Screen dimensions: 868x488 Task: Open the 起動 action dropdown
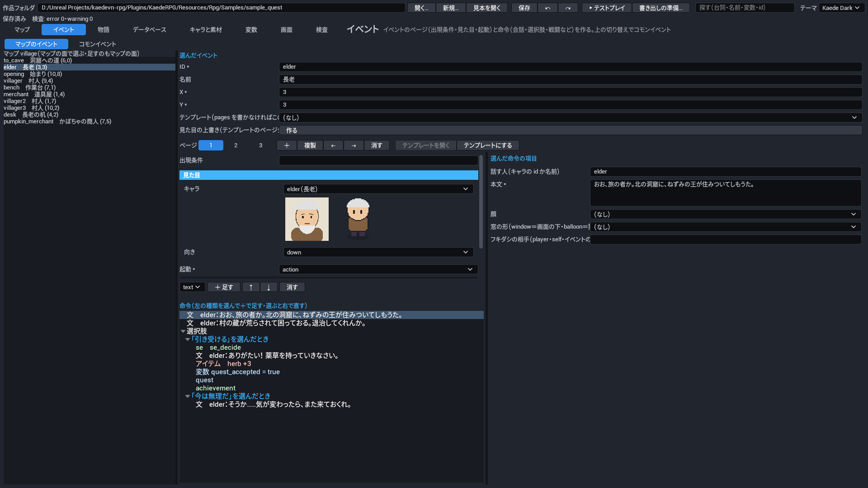point(378,269)
